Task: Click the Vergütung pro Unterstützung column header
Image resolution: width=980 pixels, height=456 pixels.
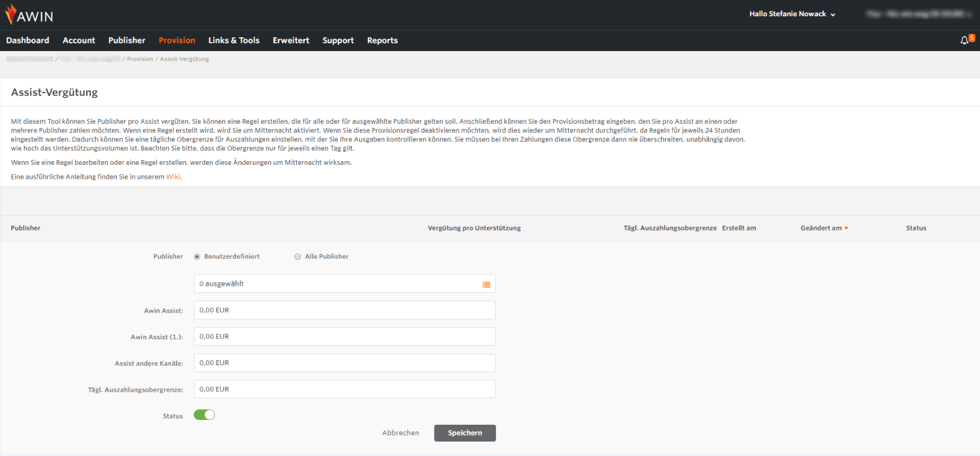Action: [x=474, y=228]
